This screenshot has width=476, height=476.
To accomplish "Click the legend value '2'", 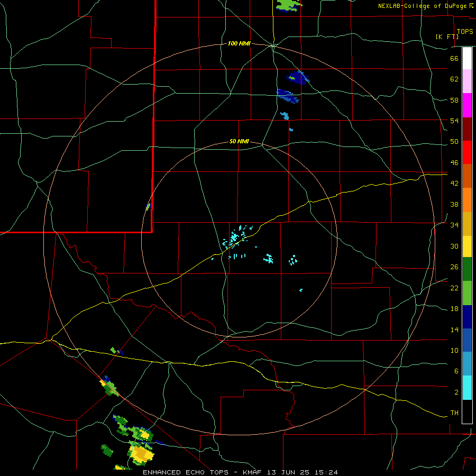I will coord(456,392).
